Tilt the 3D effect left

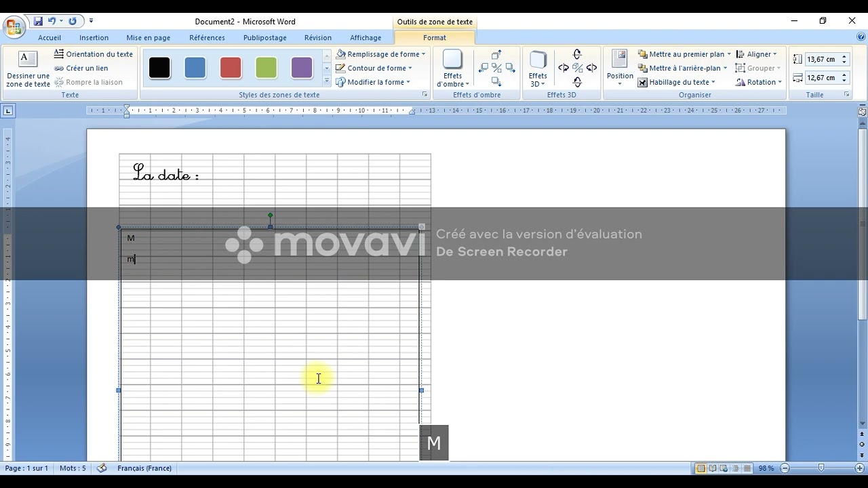pos(564,68)
